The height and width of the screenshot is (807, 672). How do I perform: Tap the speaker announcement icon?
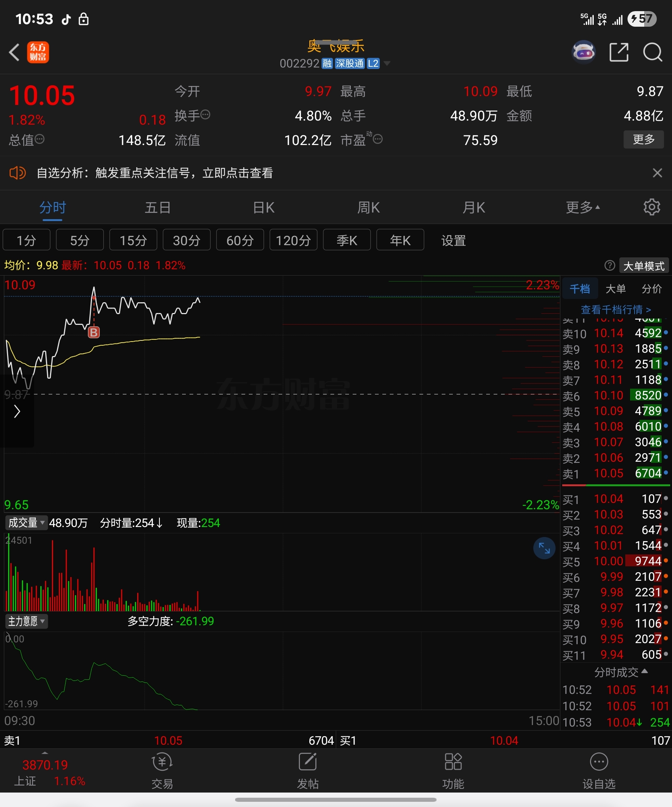(17, 173)
